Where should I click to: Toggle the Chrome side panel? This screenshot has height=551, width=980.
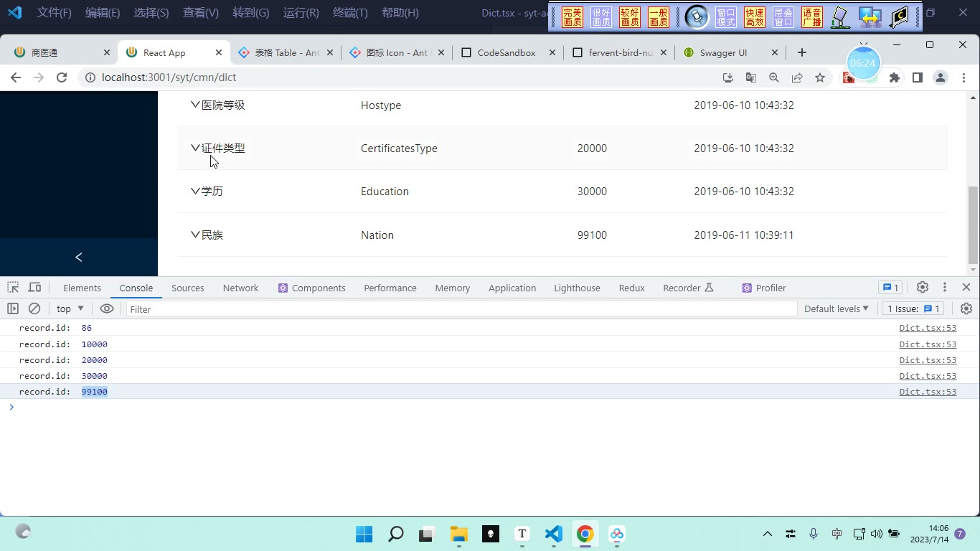click(918, 77)
